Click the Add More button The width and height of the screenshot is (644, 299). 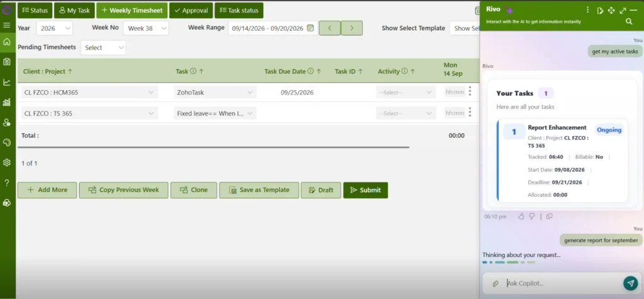point(47,190)
